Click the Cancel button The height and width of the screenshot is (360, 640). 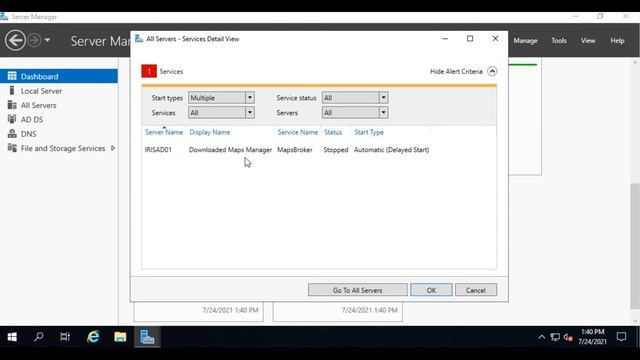click(x=476, y=290)
